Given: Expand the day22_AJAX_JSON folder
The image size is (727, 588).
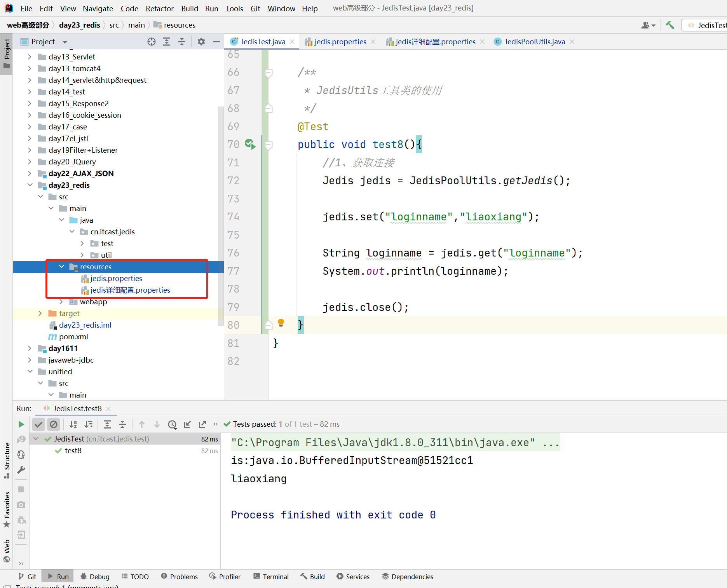Looking at the screenshot, I should 30,173.
